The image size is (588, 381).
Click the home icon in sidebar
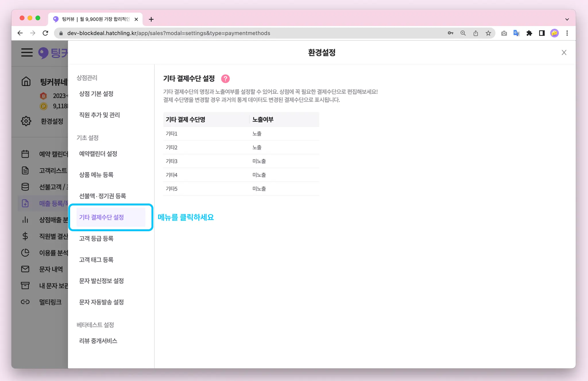point(26,81)
